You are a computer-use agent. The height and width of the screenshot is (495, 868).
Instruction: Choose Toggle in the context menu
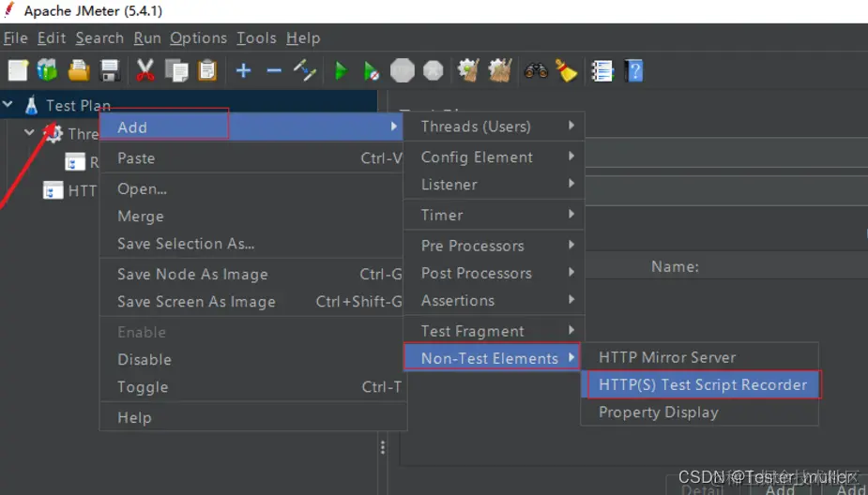click(x=251, y=387)
